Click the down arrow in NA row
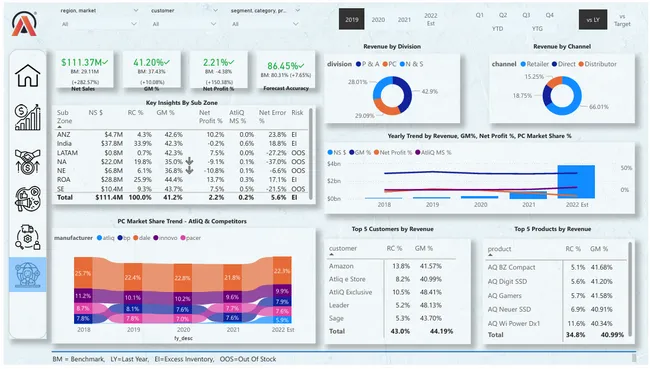Image resolution: width=650 pixels, height=369 pixels. click(189, 161)
